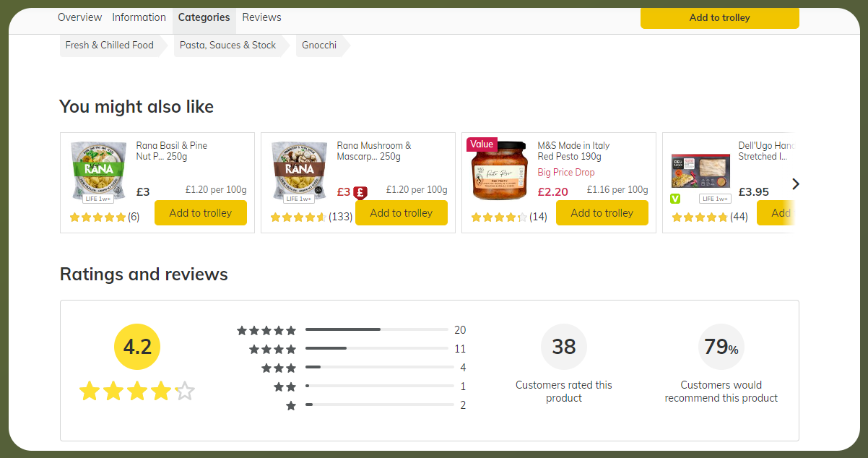Click the large 4.2 overall star rating
868x458 pixels.
coord(136,392)
